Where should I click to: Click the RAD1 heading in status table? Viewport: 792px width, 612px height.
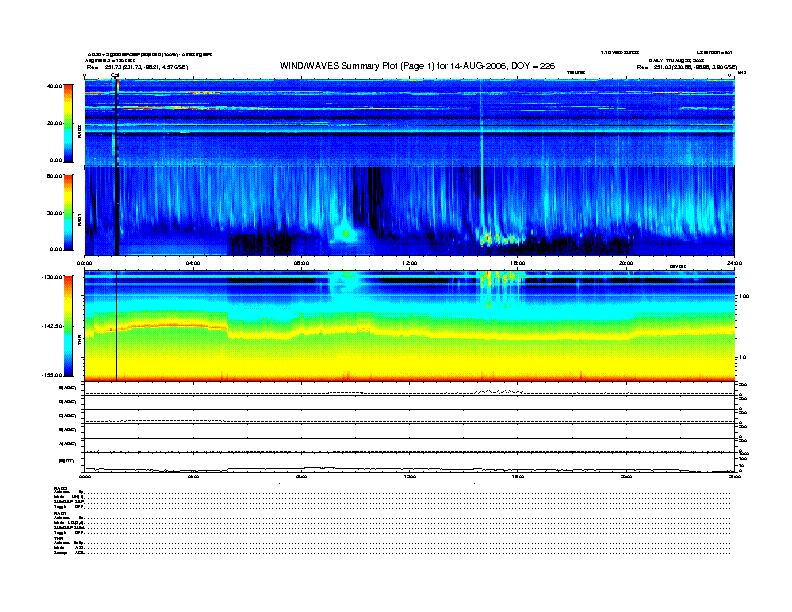[x=61, y=514]
